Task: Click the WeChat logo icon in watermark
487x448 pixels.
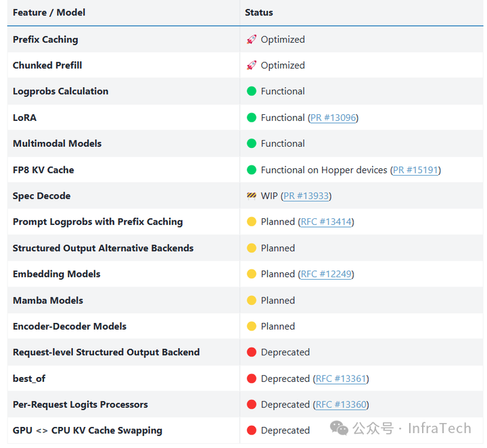Action: 340,428
